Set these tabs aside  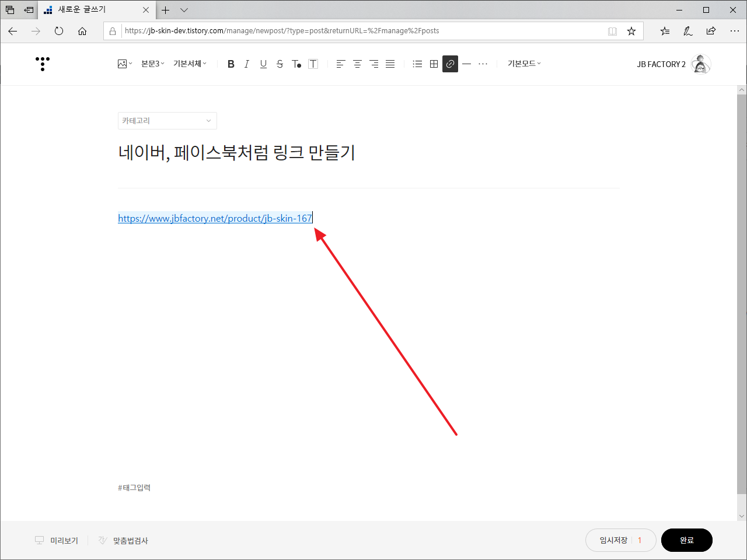[29, 10]
